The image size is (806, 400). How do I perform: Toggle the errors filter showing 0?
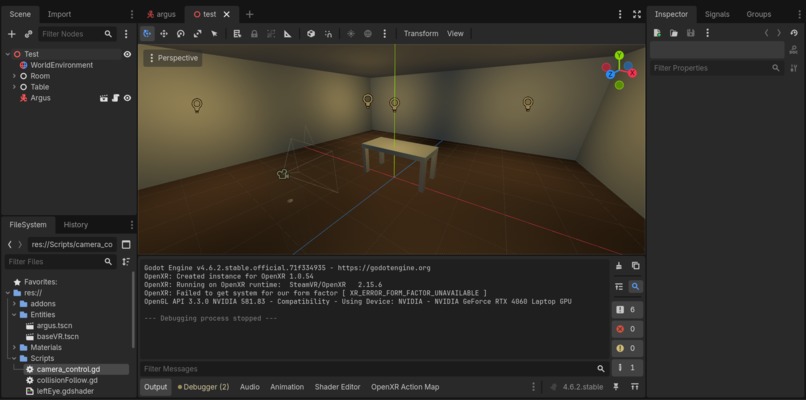pyautogui.click(x=627, y=329)
